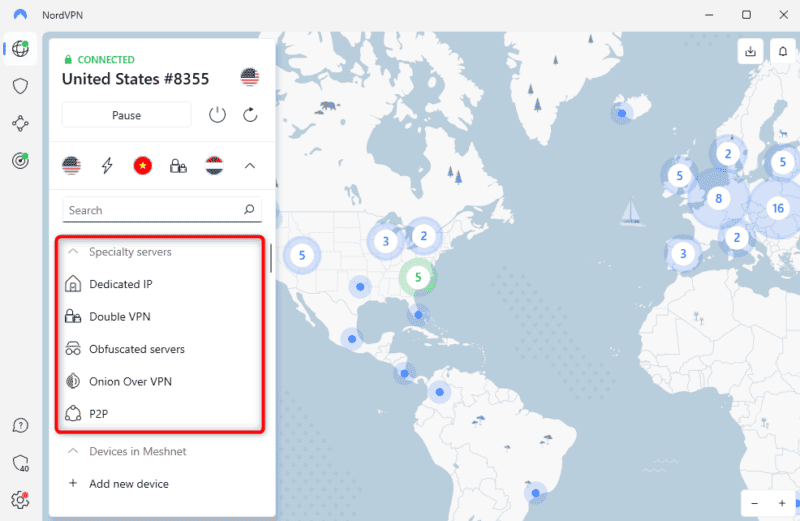Image resolution: width=800 pixels, height=521 pixels.
Task: Click the United States flag beside server name
Action: [250, 77]
